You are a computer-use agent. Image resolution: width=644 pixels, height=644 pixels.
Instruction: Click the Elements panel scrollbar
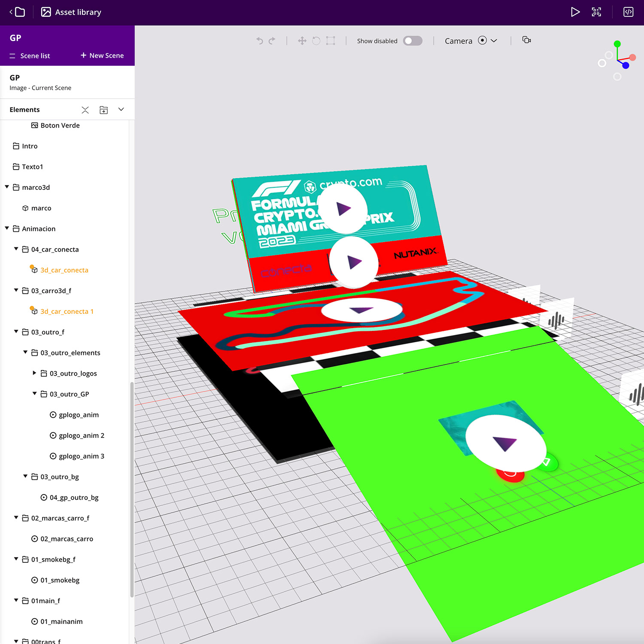132,489
